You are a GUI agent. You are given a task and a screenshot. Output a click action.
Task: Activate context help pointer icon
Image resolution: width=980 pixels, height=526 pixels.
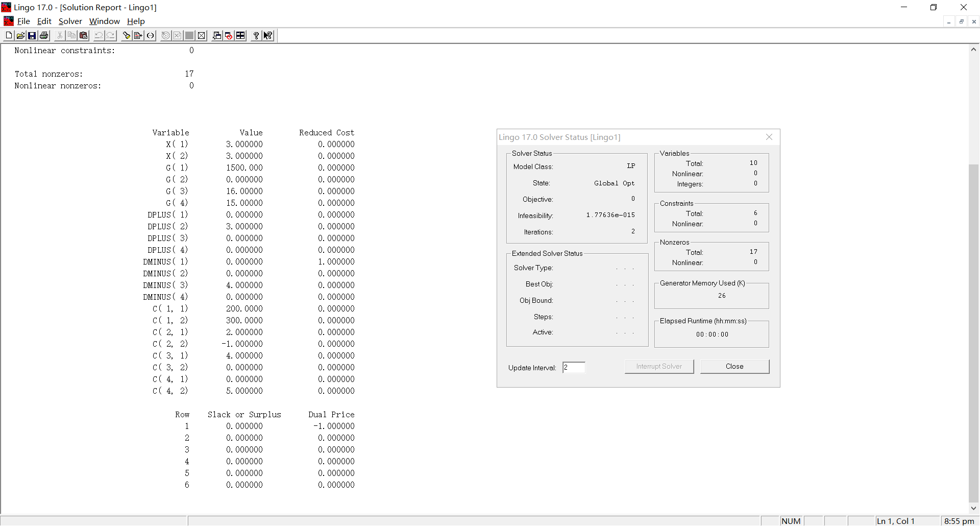[x=268, y=36]
